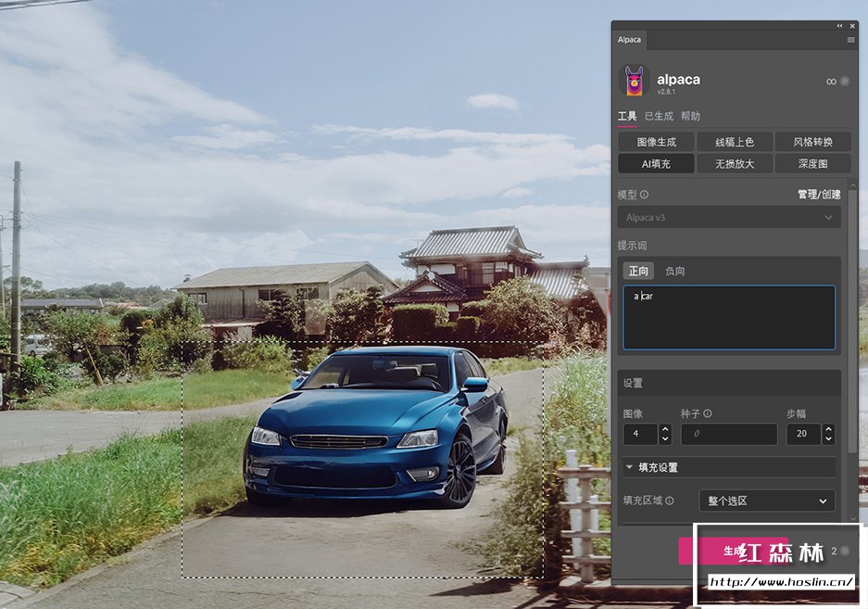The height and width of the screenshot is (609, 868).
Task: Choose the 风格转换 tool
Action: (x=812, y=142)
